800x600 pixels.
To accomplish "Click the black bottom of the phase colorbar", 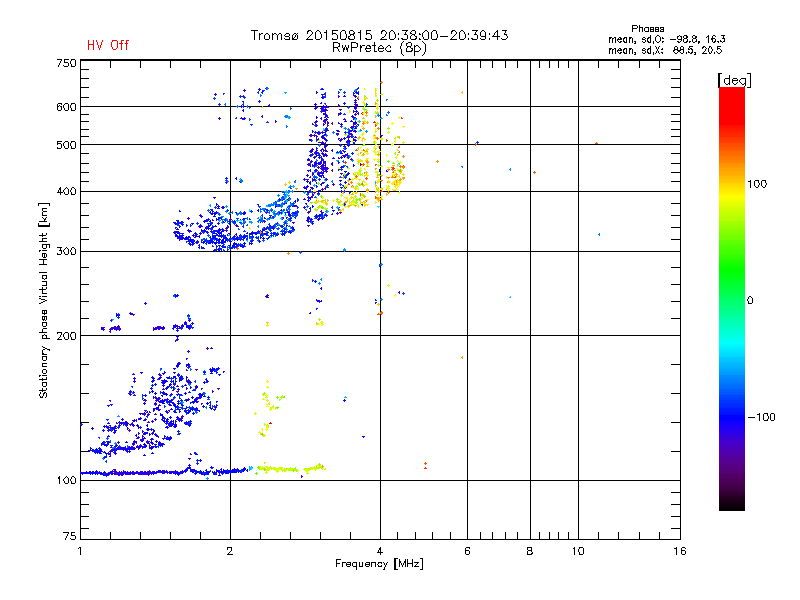I will (x=732, y=503).
